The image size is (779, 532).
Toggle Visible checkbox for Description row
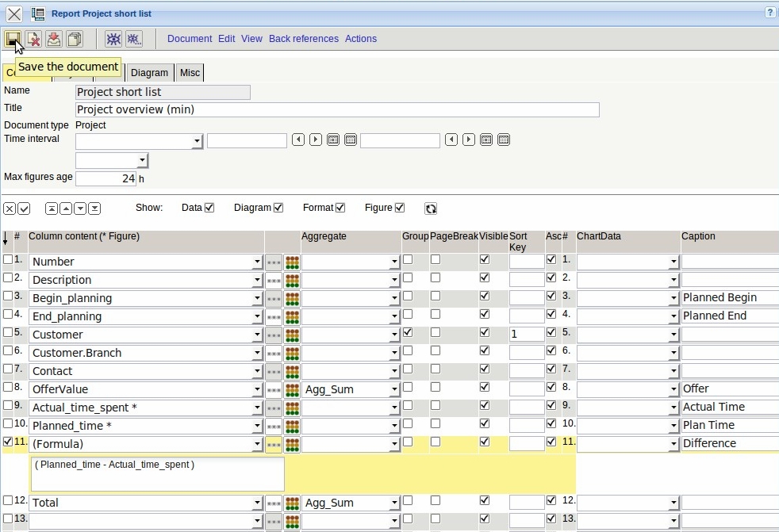[485, 277]
